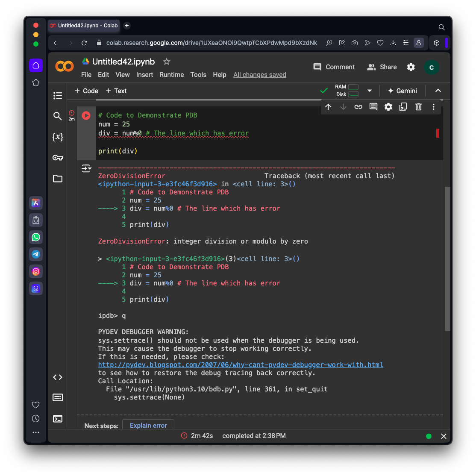This screenshot has width=476, height=476.
Task: Open Edit menu
Action: click(103, 75)
